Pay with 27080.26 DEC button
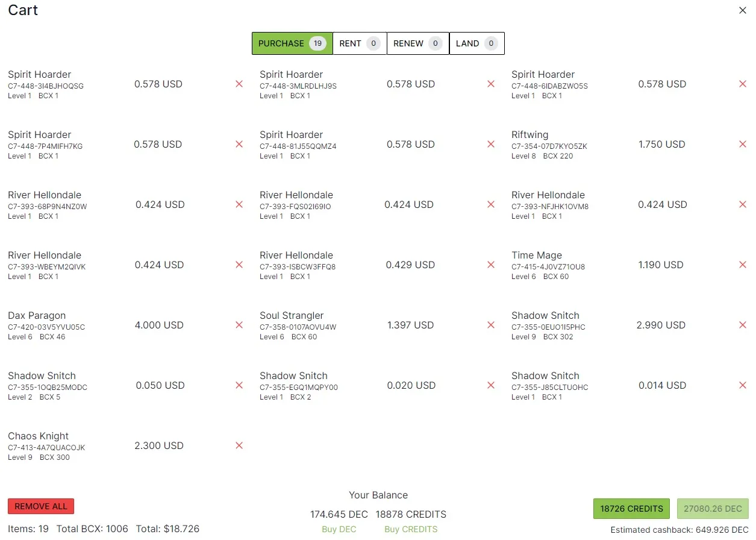This screenshot has height=540, width=756. [713, 509]
